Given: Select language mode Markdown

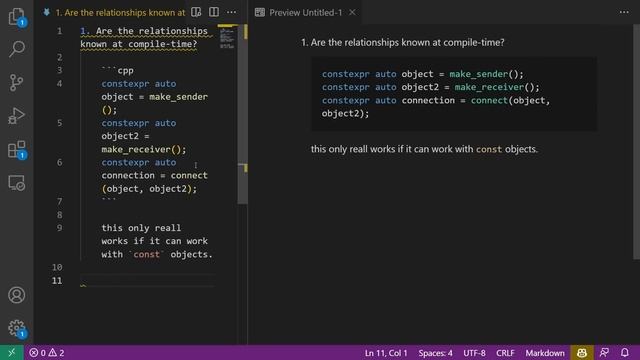Looking at the screenshot, I should pos(545,353).
